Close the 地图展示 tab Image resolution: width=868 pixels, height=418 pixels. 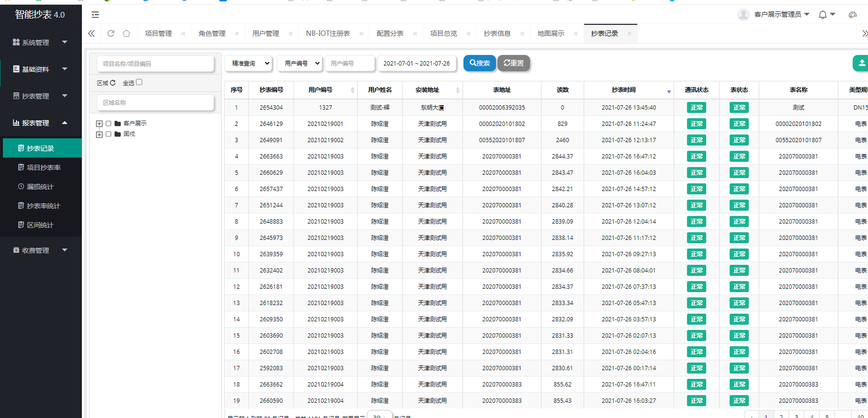click(x=576, y=34)
